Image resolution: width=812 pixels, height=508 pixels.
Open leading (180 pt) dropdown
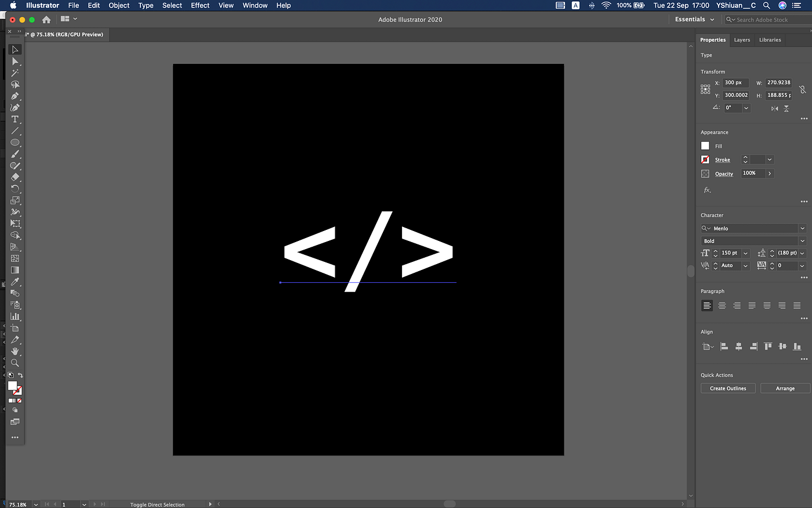pos(803,253)
